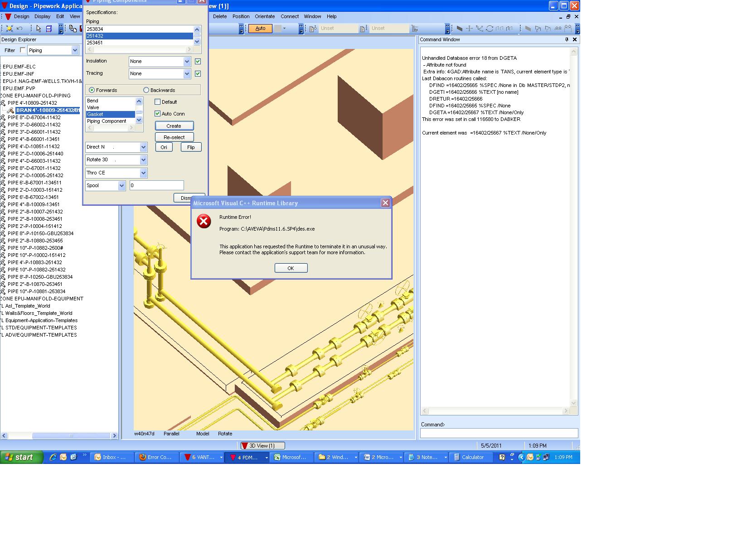The image size is (747, 560).
Task: Expand toolbar overflow chevron before Auto button
Action: point(241,29)
